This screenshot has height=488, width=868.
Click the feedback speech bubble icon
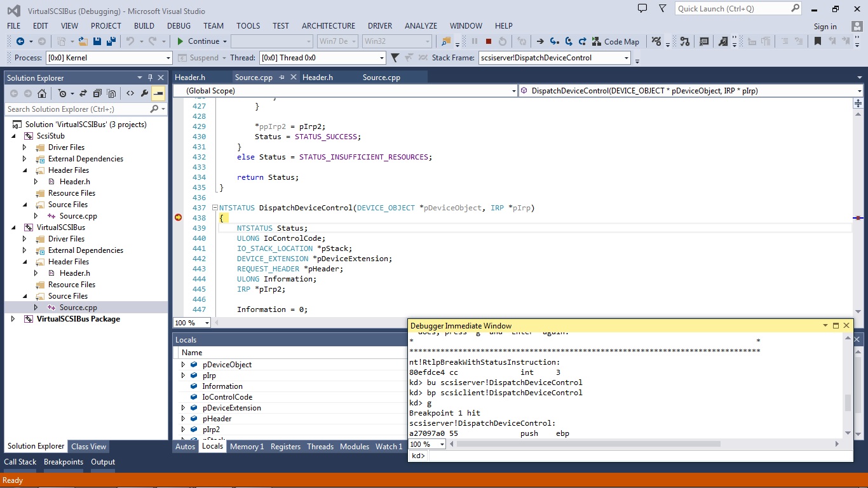642,8
